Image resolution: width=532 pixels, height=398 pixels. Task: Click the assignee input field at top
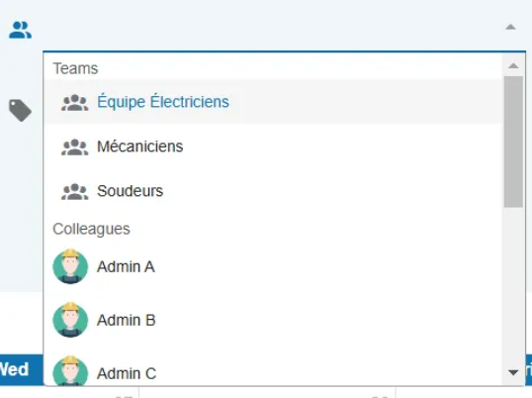click(270, 29)
